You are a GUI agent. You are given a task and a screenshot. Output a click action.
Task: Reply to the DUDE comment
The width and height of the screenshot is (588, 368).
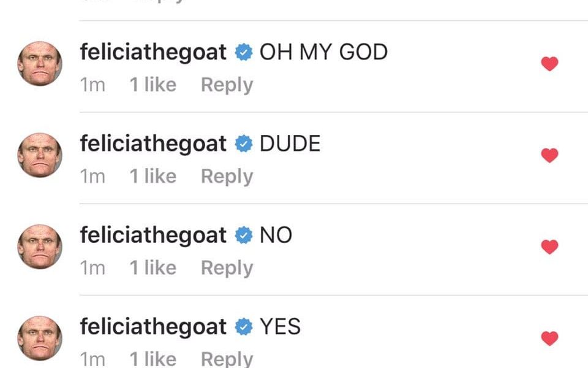pos(227,177)
